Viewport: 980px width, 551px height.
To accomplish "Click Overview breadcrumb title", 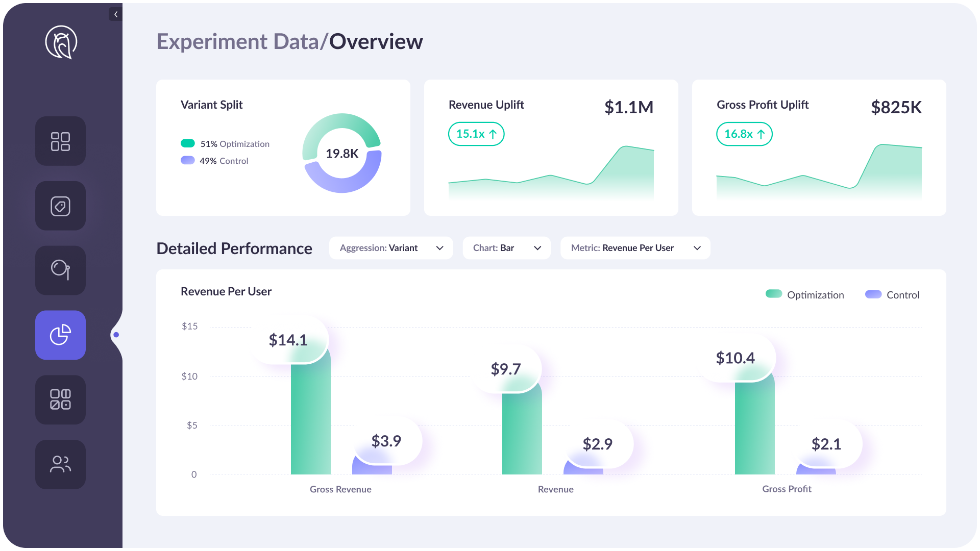I will [x=376, y=42].
